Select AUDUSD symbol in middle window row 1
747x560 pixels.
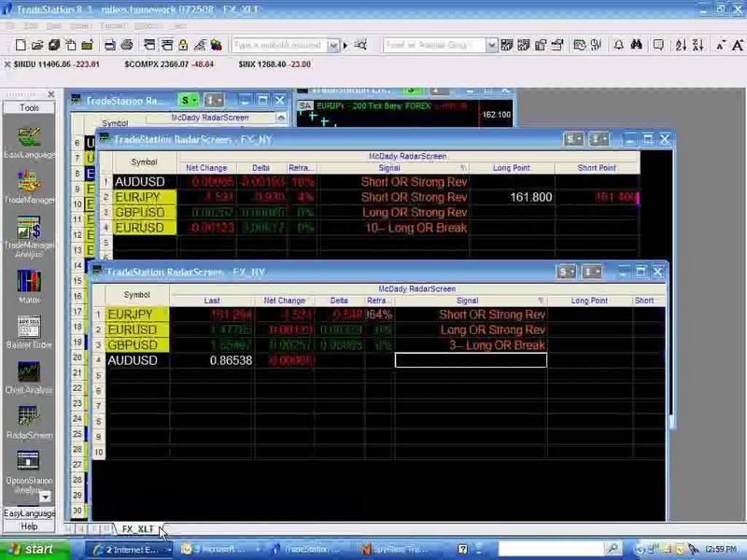145,181
